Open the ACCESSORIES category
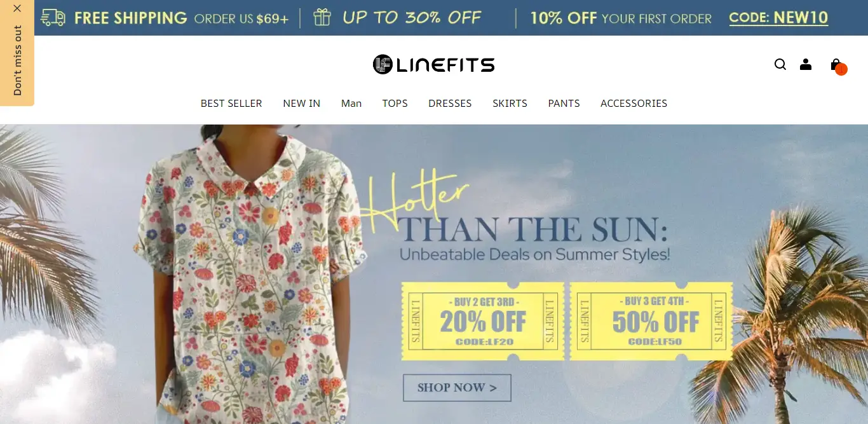Viewport: 868px width, 424px height. [x=634, y=103]
